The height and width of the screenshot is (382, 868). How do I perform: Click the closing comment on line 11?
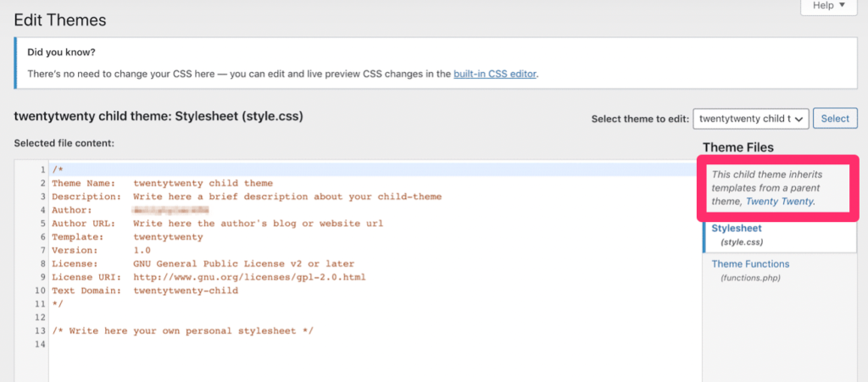[x=58, y=304]
